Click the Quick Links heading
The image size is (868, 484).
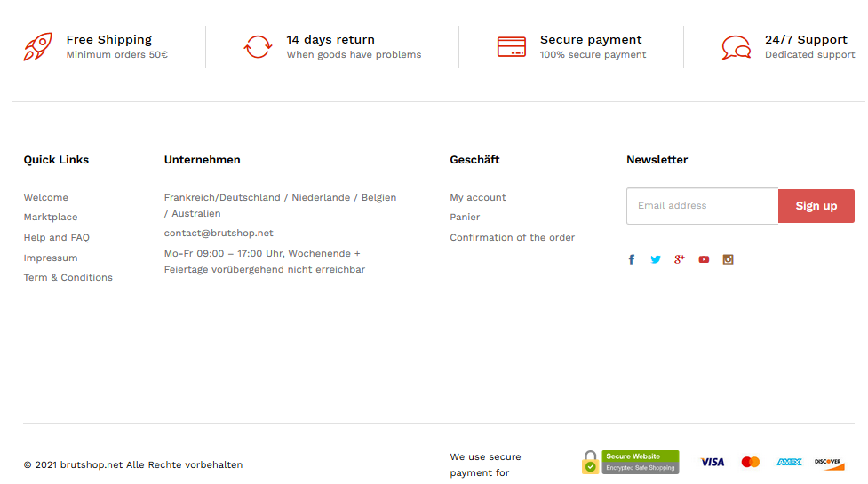tap(56, 160)
